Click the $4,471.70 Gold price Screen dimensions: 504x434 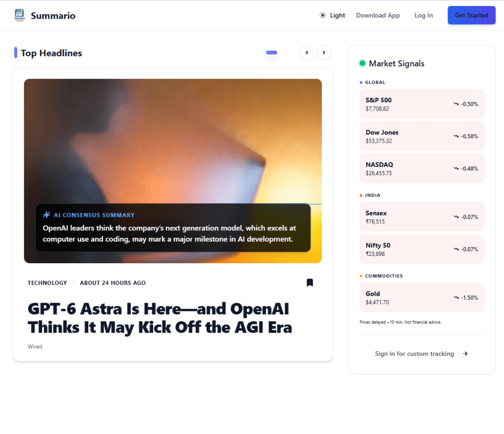point(377,302)
